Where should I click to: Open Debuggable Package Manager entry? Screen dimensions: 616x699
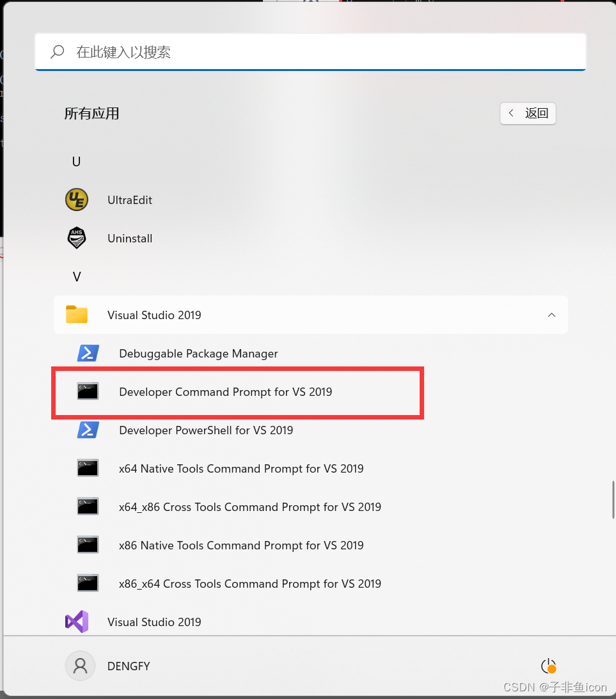tap(198, 354)
